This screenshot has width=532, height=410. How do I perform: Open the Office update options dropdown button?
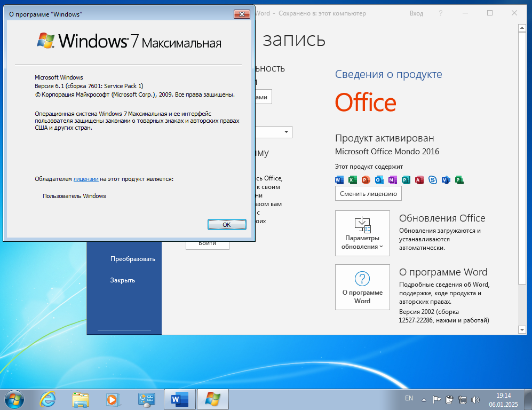[x=362, y=233]
